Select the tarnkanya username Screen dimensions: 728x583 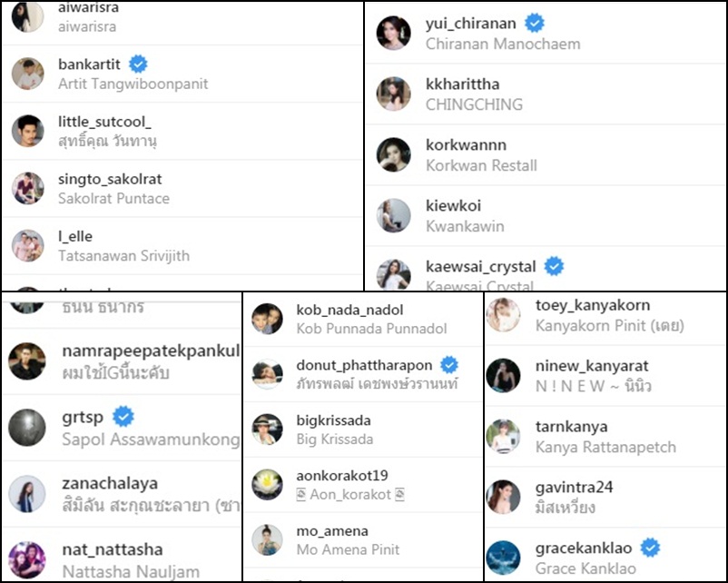coord(572,427)
